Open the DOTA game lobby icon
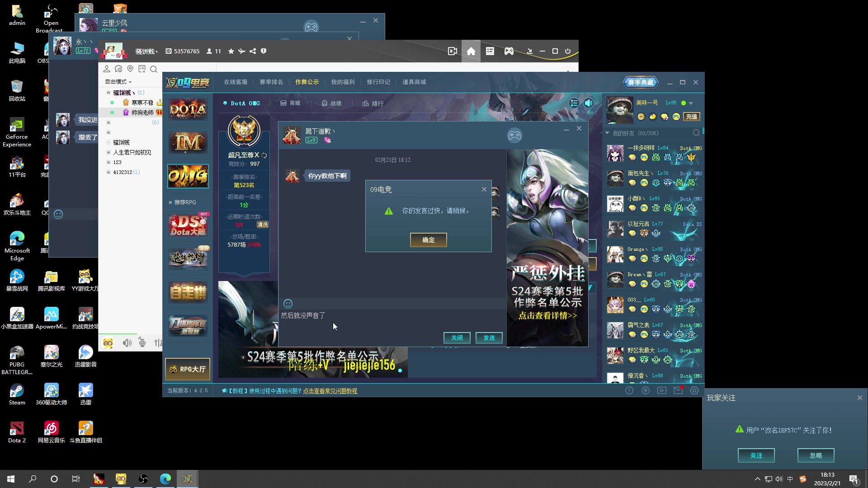Screen dimensions: 868x488 pos(188,109)
